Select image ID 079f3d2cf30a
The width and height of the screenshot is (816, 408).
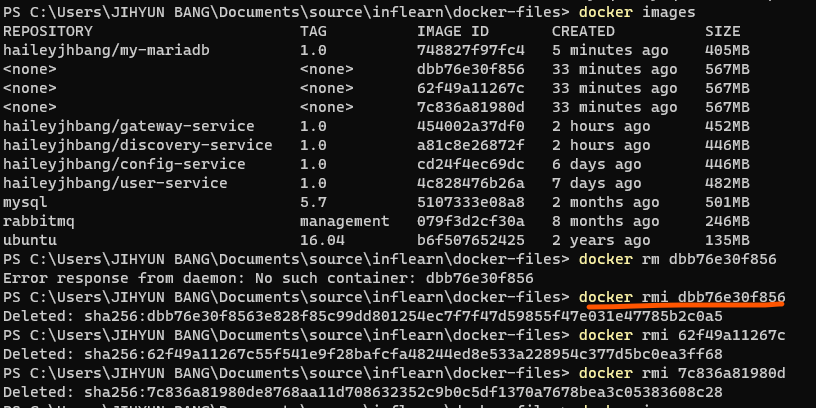tap(470, 221)
